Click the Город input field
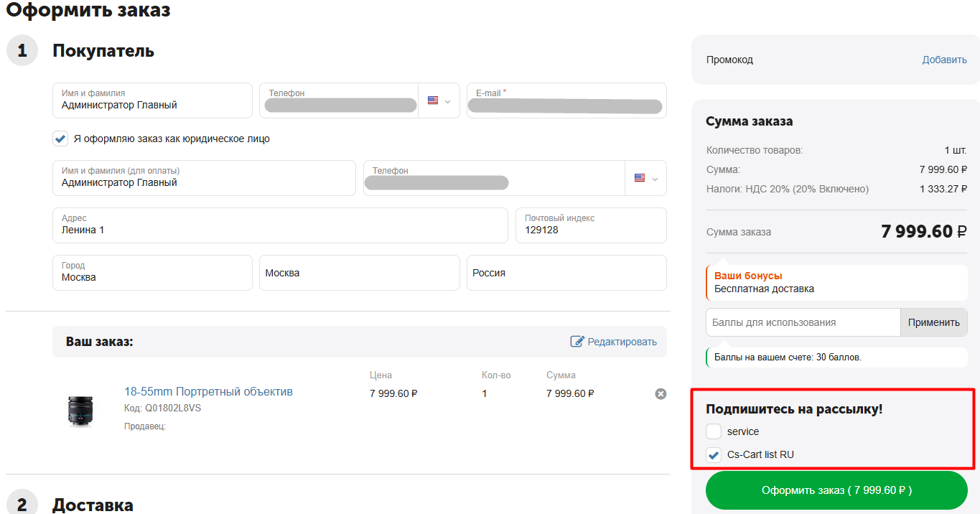 [152, 273]
